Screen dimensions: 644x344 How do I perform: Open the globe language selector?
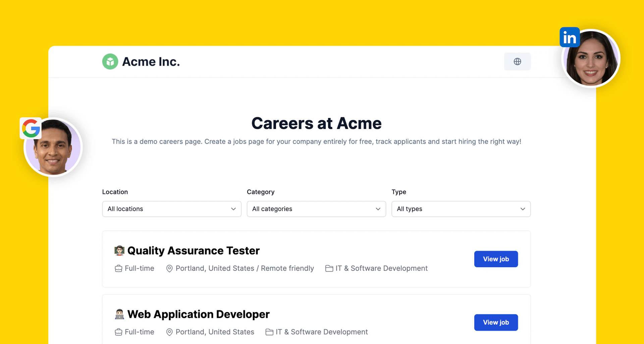point(517,62)
